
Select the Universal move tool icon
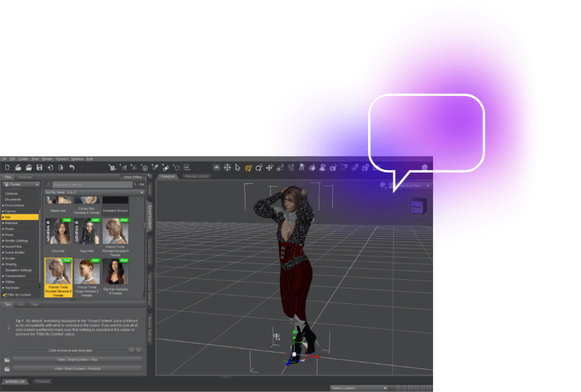click(x=227, y=167)
